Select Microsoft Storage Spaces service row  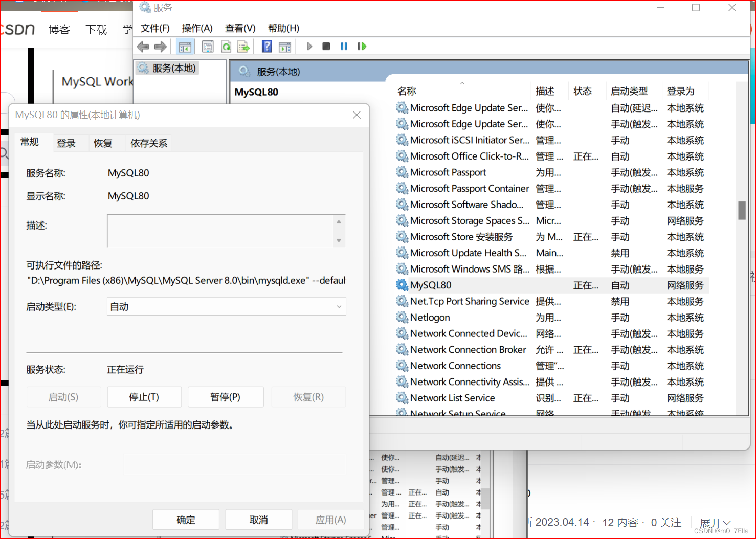pyautogui.click(x=552, y=221)
